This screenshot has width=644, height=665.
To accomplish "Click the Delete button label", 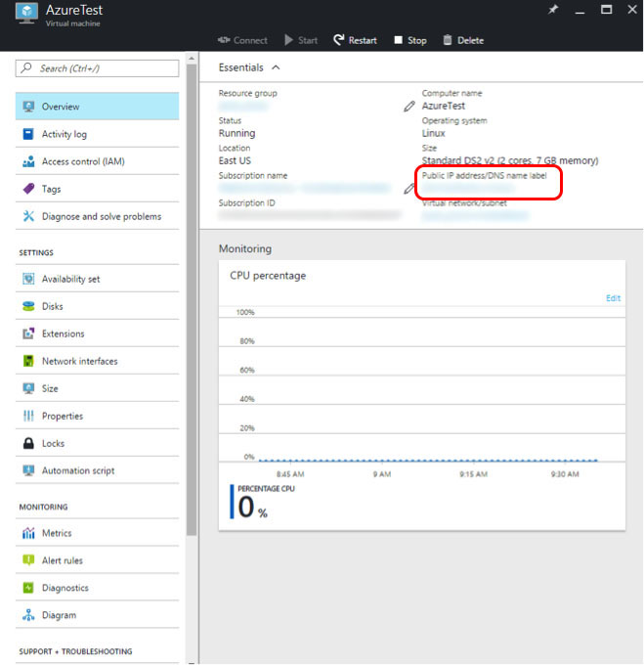I will tap(470, 40).
